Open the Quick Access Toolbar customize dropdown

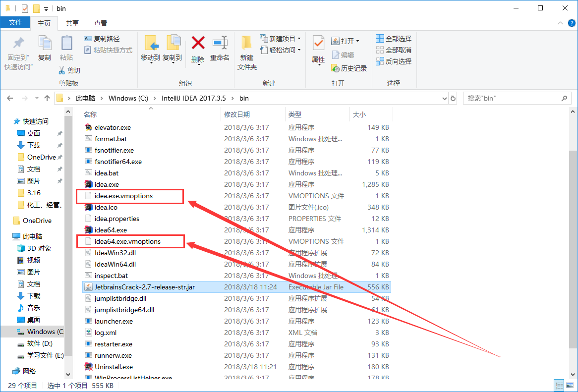point(46,8)
